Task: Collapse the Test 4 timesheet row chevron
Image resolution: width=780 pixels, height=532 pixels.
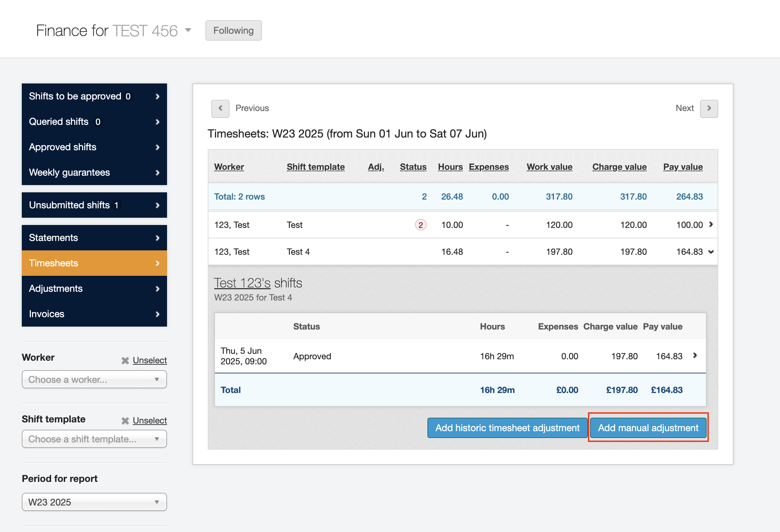Action: 711,252
